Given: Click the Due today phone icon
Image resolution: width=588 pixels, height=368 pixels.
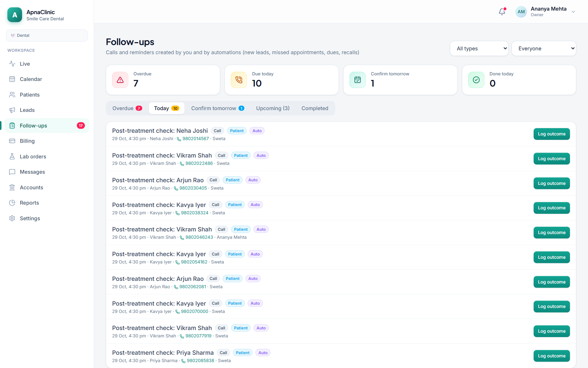Looking at the screenshot, I should click(239, 80).
